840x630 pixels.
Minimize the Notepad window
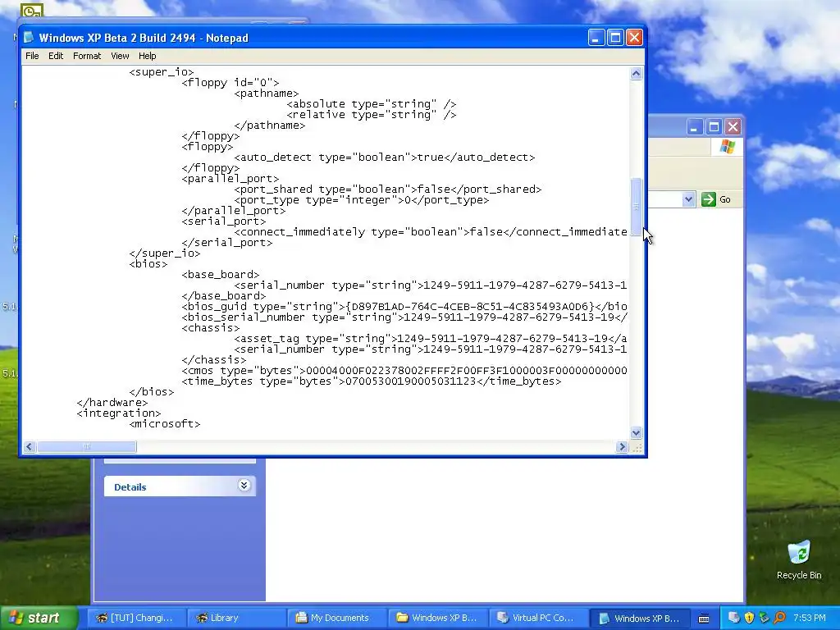click(x=596, y=38)
